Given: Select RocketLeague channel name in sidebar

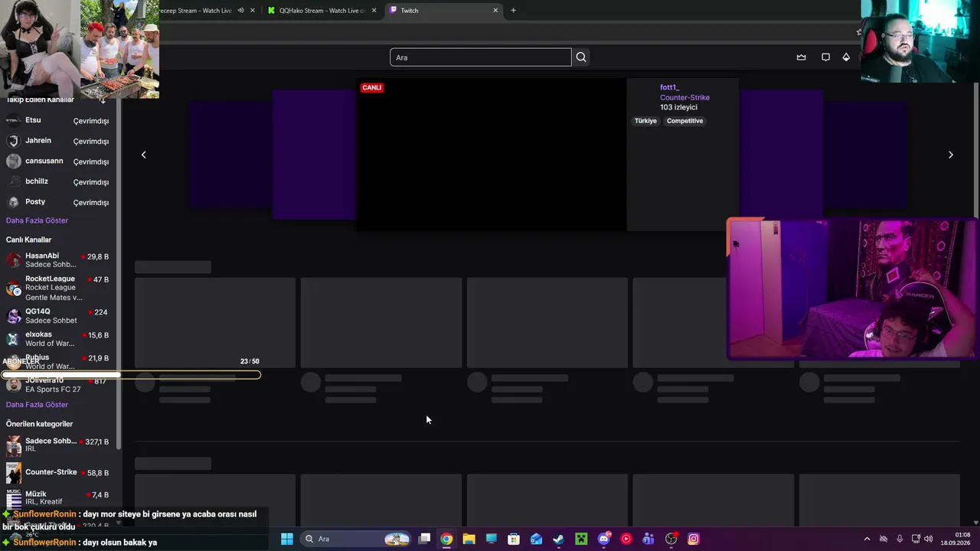Looking at the screenshot, I should pyautogui.click(x=51, y=279).
